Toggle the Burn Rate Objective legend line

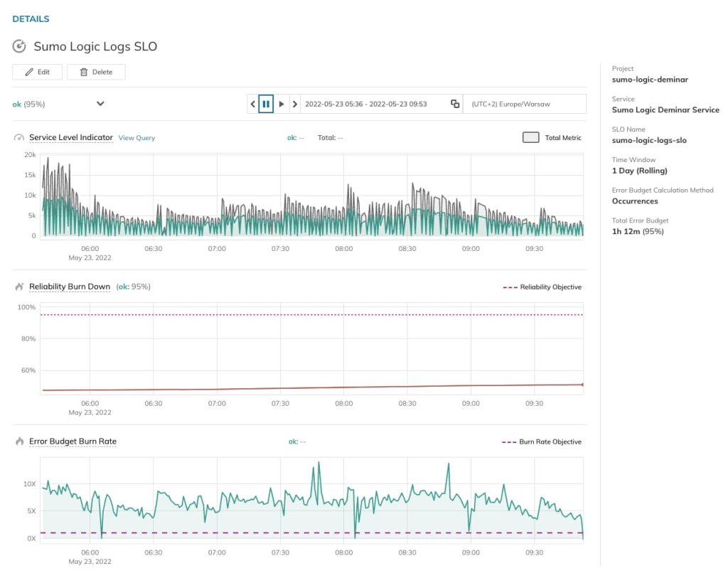point(509,442)
